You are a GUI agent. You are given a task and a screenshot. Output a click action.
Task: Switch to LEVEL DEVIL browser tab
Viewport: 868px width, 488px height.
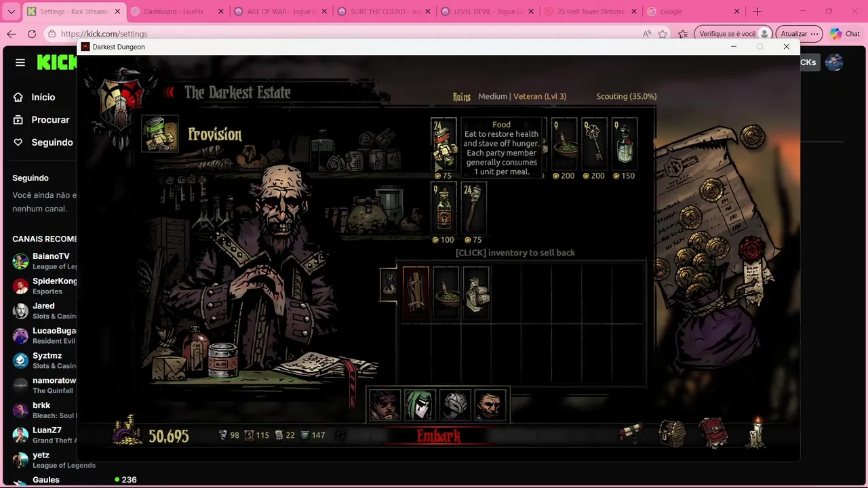[x=486, y=12]
